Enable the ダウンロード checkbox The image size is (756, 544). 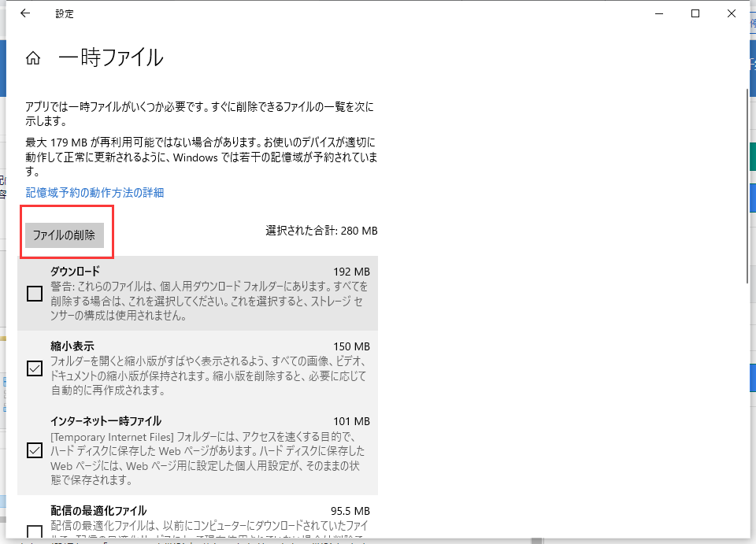pos(34,294)
